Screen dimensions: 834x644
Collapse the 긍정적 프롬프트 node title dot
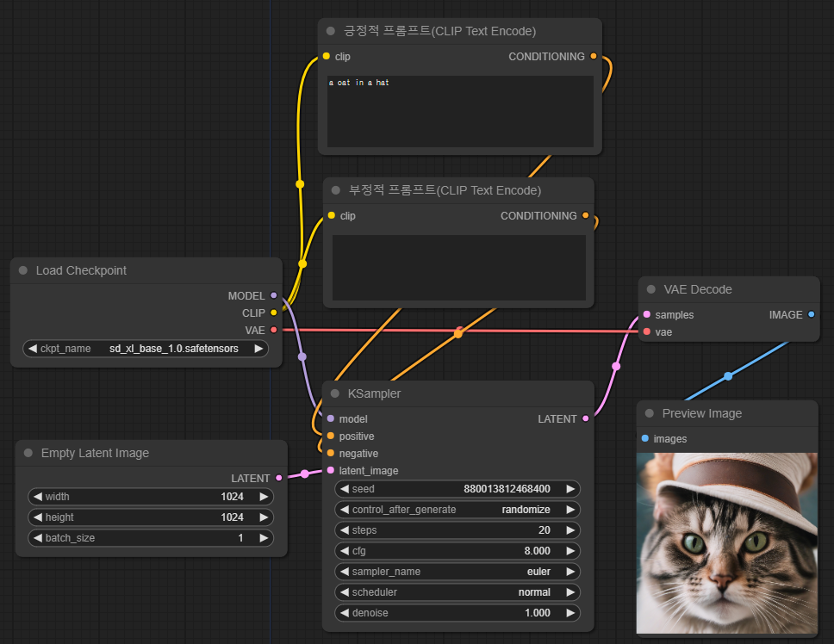click(x=330, y=31)
